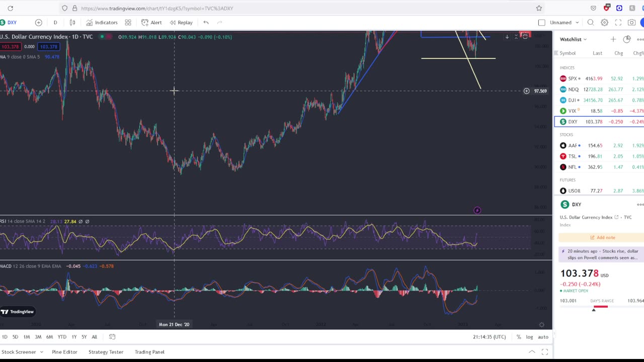This screenshot has width=644, height=362.
Task: Expand the Watchlist dropdown
Action: [x=574, y=39]
